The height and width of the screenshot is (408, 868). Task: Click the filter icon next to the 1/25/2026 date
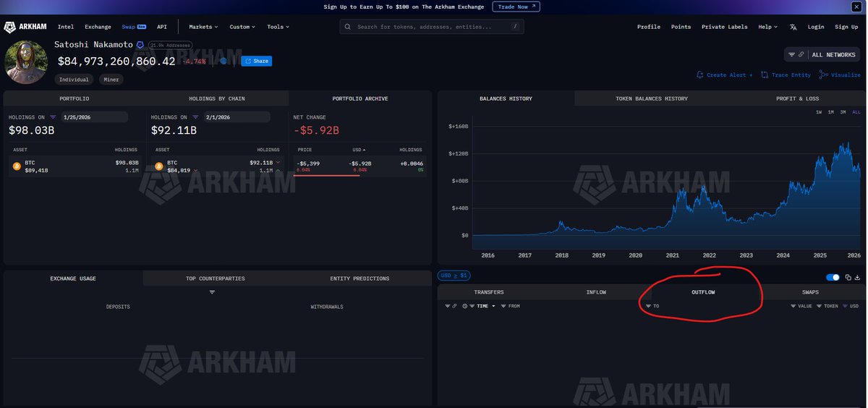tap(53, 117)
